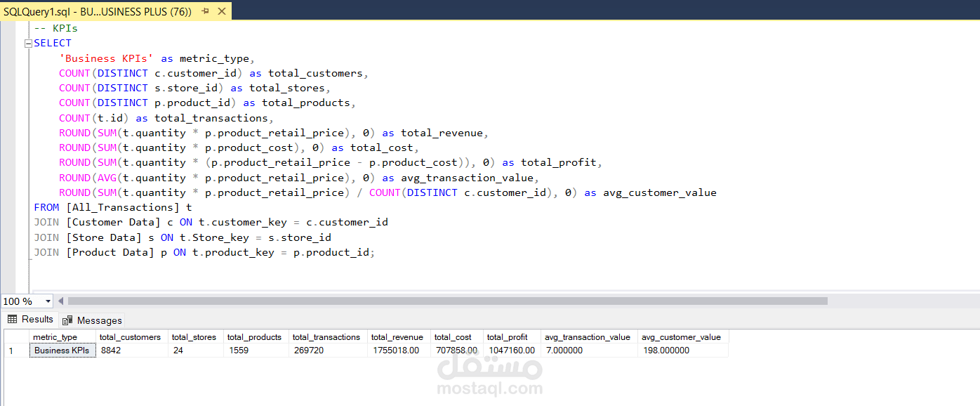The width and height of the screenshot is (980, 406).
Task: Click the Results tab grid icon
Action: 12,320
